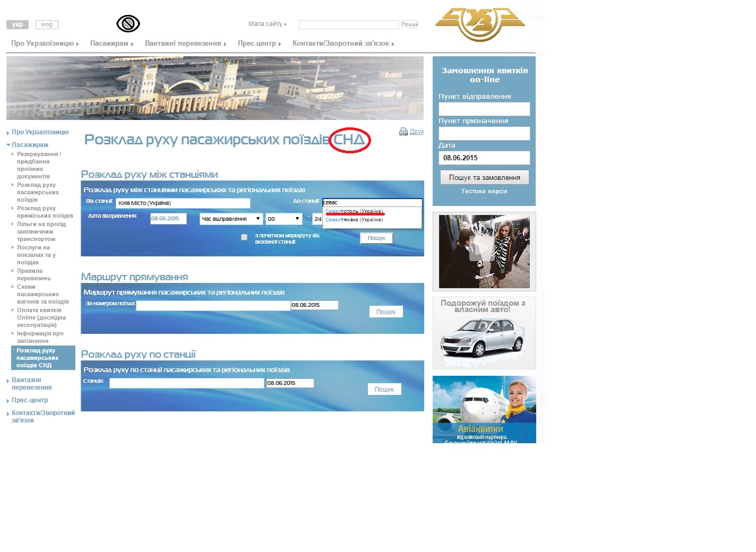
Task: Open the 00 hour dropdown
Action: 284,219
